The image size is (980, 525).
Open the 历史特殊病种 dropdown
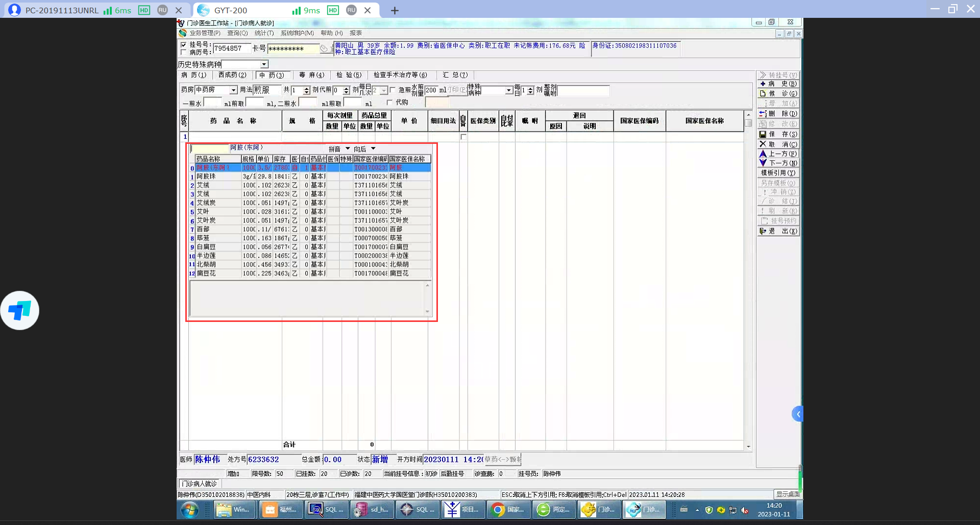pyautogui.click(x=264, y=64)
